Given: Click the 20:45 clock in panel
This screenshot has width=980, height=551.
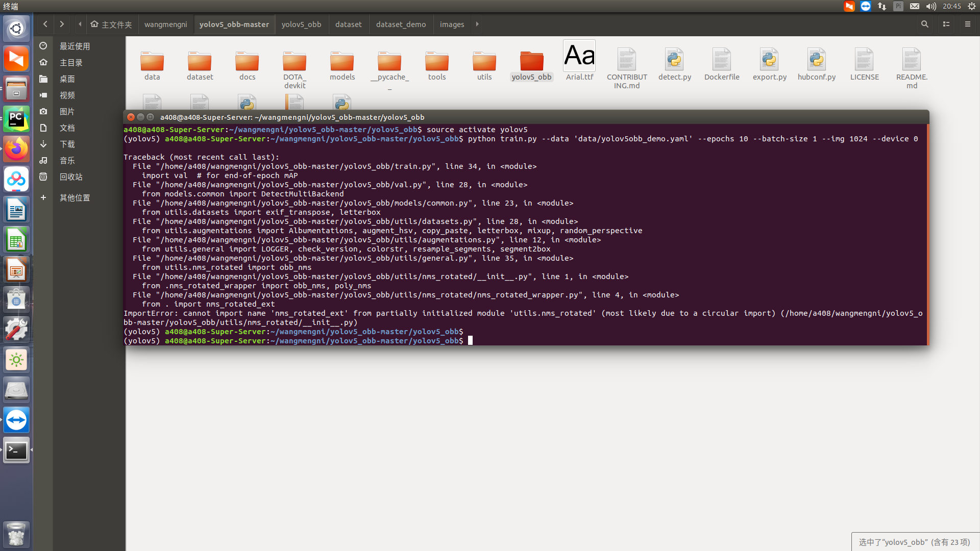Looking at the screenshot, I should click(x=951, y=6).
